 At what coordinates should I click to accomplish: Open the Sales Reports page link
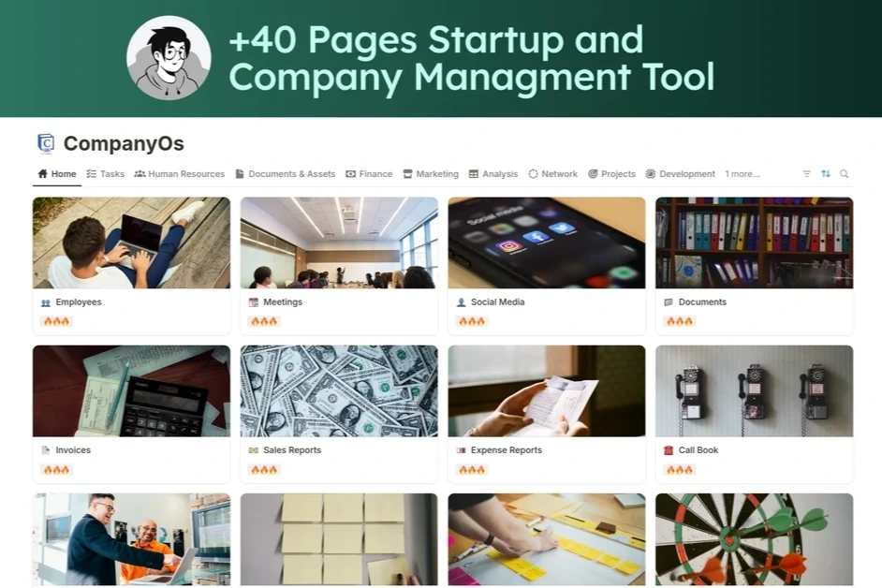tap(292, 450)
